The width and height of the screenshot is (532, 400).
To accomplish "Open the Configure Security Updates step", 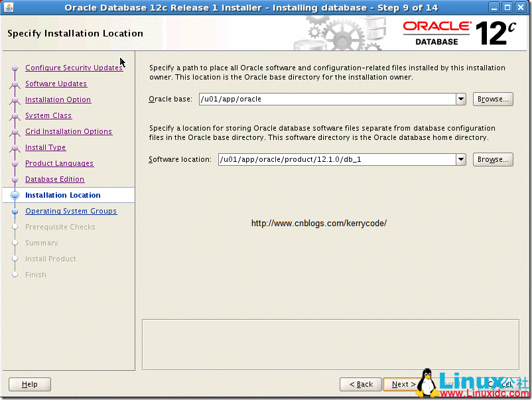I will tap(74, 68).
